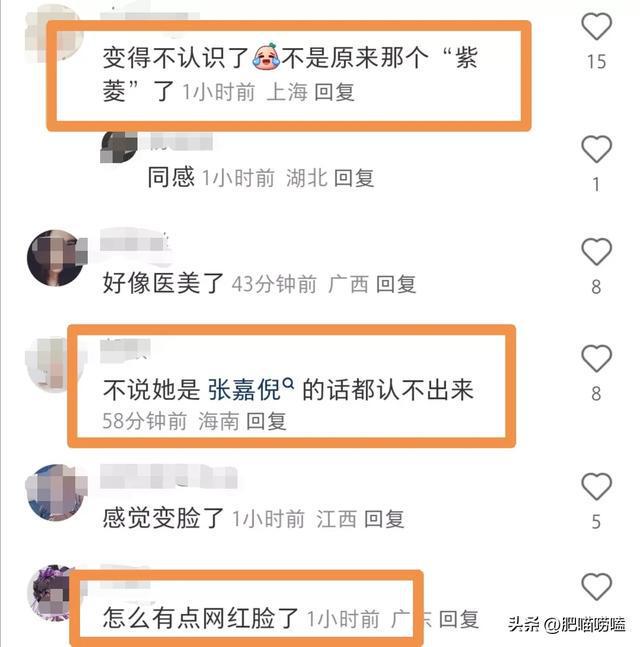Like the '感觉变脸了' comment heart

click(596, 486)
